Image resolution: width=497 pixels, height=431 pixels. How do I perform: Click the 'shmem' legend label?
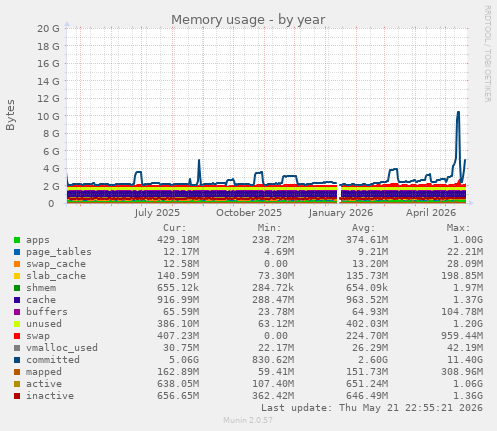tap(41, 288)
